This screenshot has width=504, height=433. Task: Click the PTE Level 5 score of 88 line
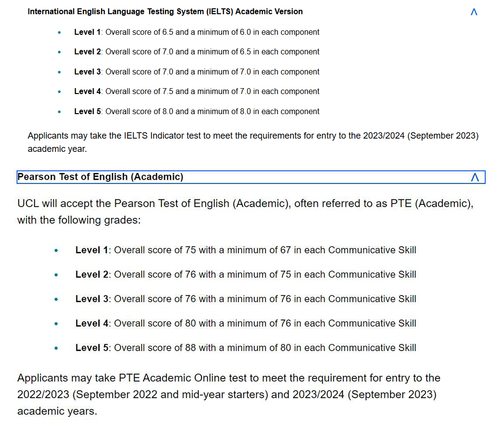(246, 348)
